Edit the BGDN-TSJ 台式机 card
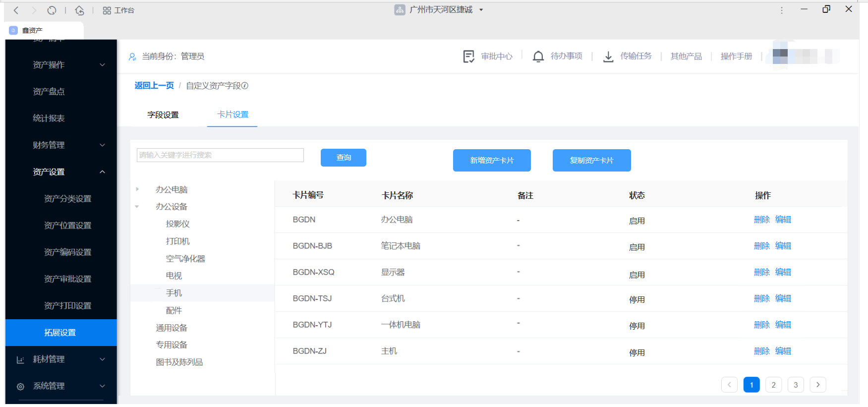This screenshot has height=407, width=868. click(x=783, y=298)
